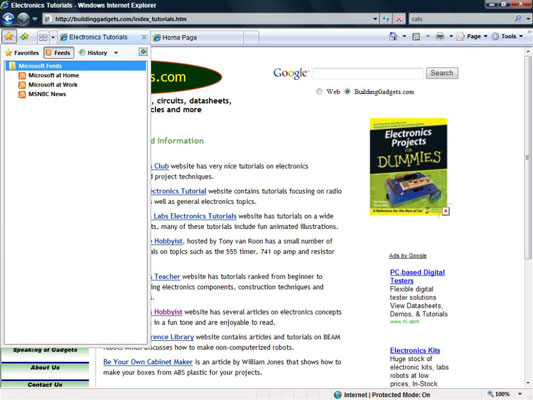Click the page vertical scrollbar thumb

[528, 157]
